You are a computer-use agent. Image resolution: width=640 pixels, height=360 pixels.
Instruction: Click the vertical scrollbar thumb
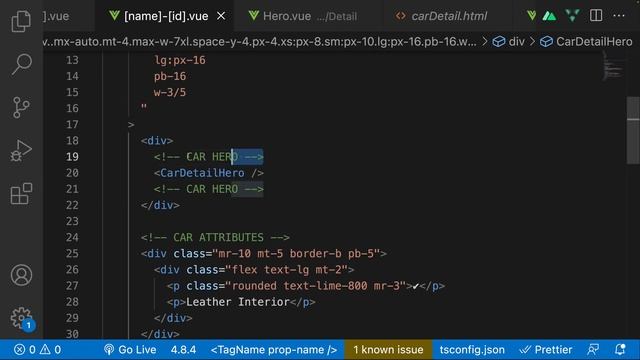[633, 131]
